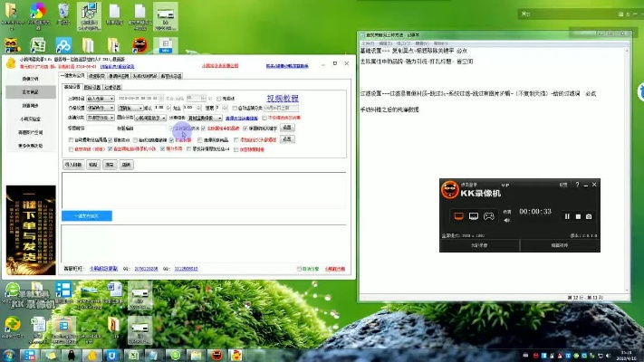Viewport: 644px width, 362px height.
Task: Select gamepad game mode in KK recorder
Action: [x=488, y=216]
